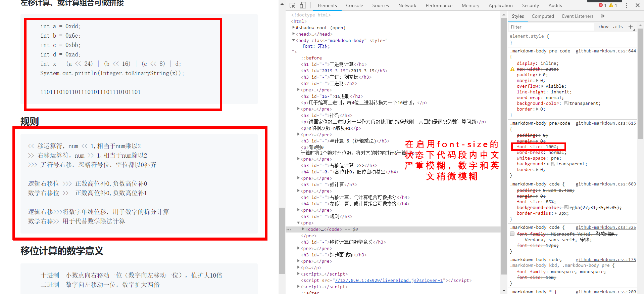
Task: Open github-markdown.css:325 source link
Action: [x=606, y=227]
